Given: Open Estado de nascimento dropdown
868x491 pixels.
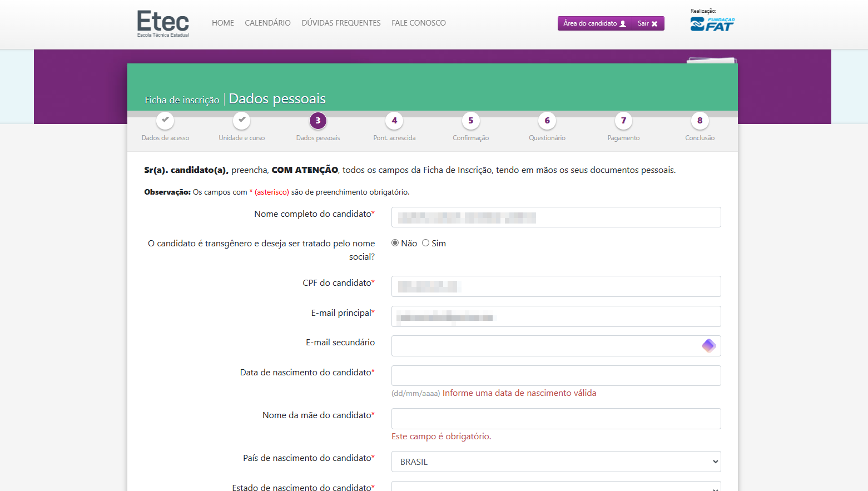Looking at the screenshot, I should pos(556,486).
